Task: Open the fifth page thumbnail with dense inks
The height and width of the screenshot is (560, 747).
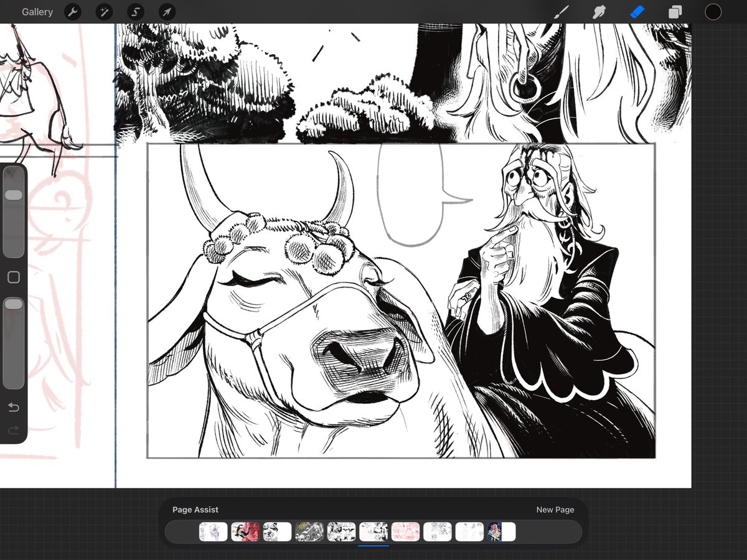Action: pyautogui.click(x=341, y=531)
